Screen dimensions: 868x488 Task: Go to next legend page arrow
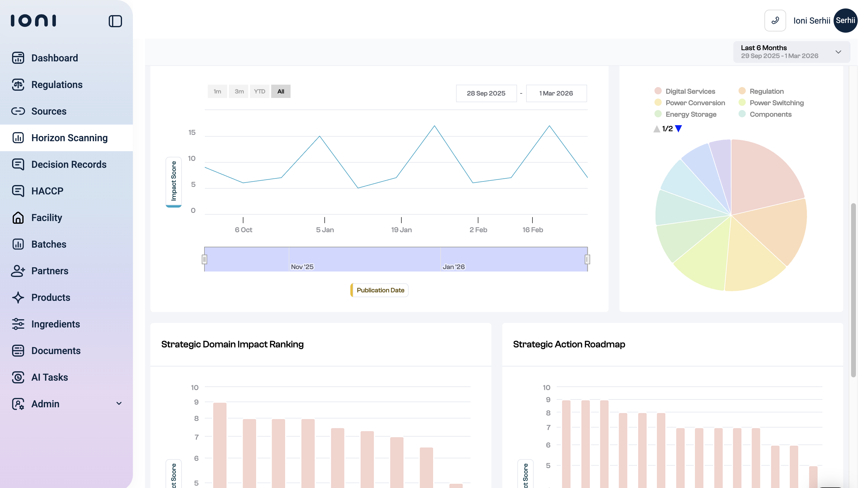(x=678, y=129)
